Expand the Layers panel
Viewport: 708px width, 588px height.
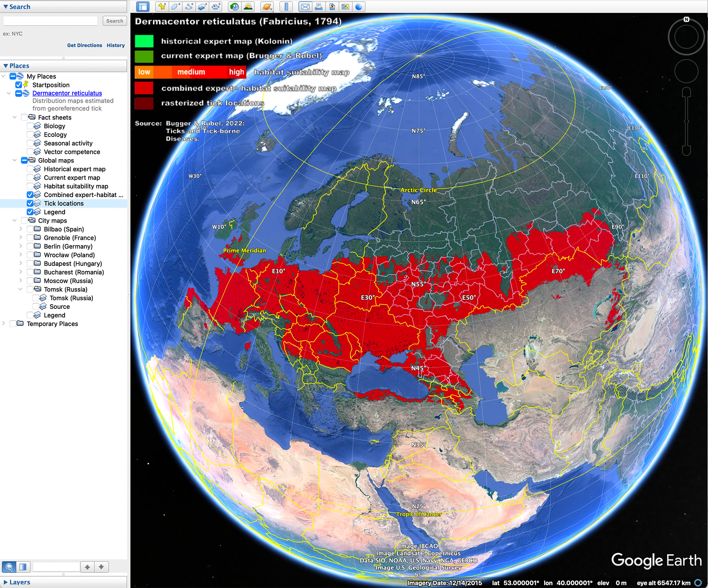[x=64, y=582]
